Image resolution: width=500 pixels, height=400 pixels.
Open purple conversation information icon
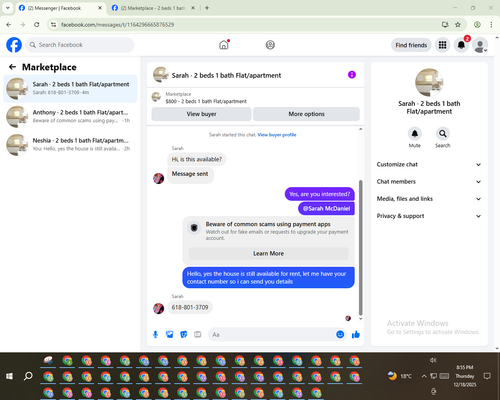352,75
